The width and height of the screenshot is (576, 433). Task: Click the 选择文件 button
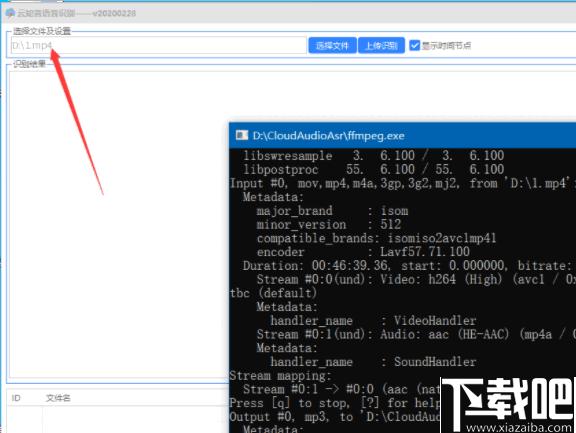pyautogui.click(x=332, y=46)
